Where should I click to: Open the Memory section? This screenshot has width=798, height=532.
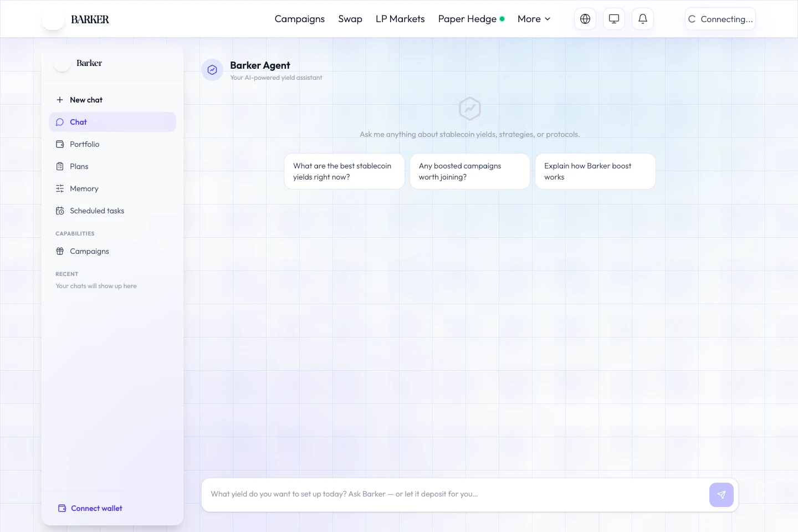(x=112, y=188)
